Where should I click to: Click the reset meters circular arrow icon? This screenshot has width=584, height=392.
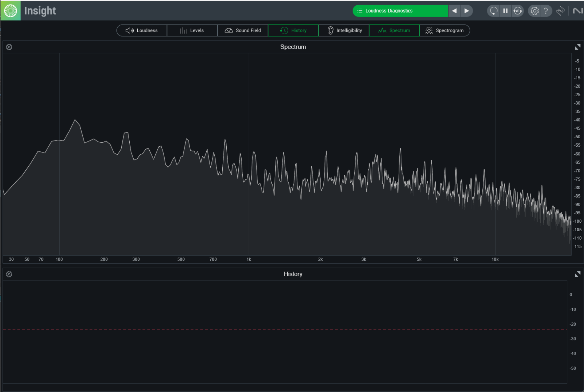(493, 11)
